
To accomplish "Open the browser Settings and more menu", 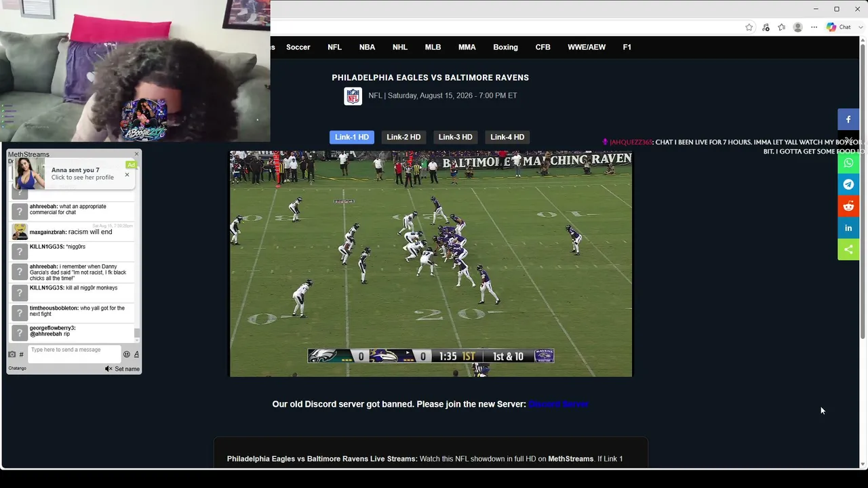I will pos(814,27).
